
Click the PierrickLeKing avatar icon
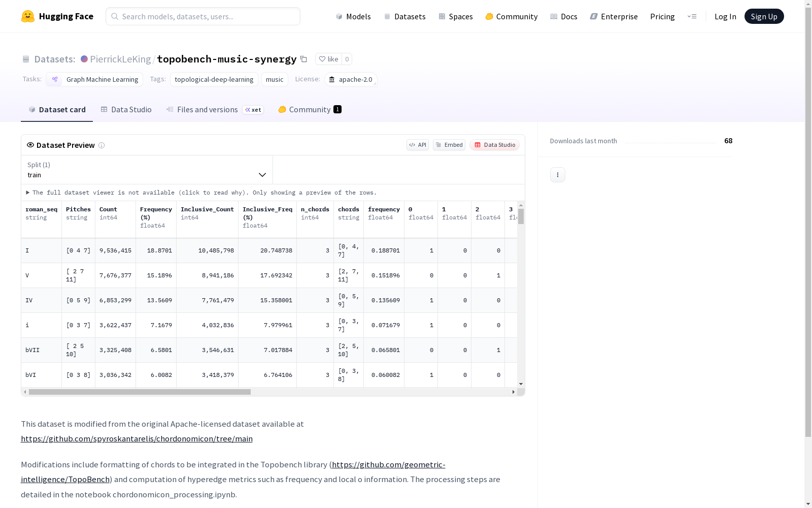click(84, 59)
